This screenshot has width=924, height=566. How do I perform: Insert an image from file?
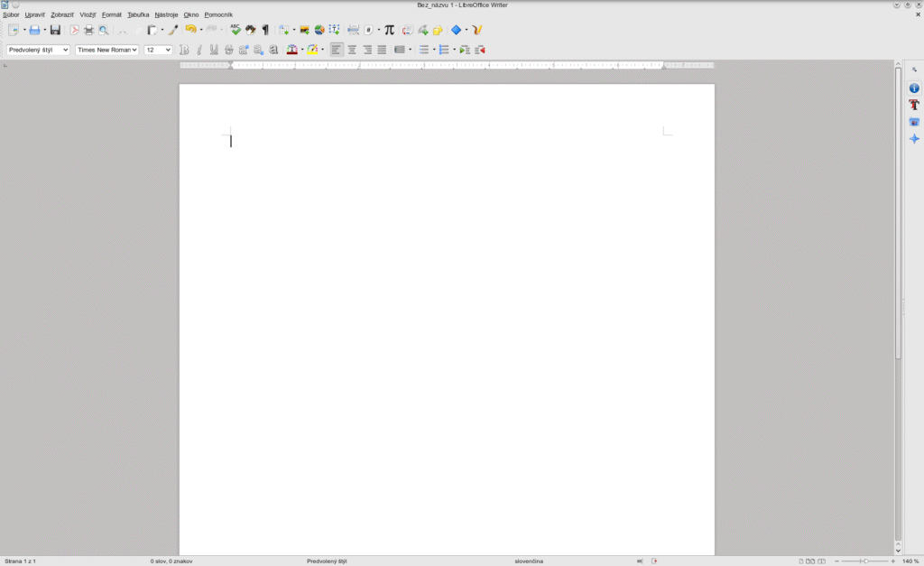tap(305, 30)
